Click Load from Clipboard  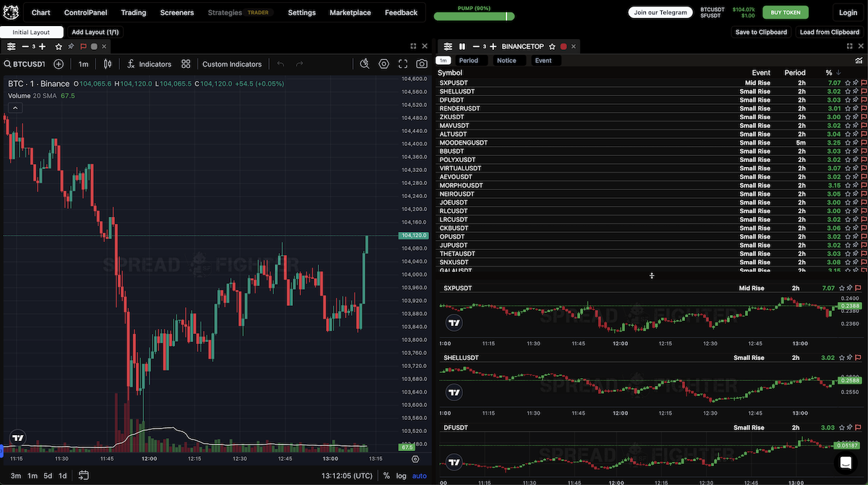click(x=830, y=32)
